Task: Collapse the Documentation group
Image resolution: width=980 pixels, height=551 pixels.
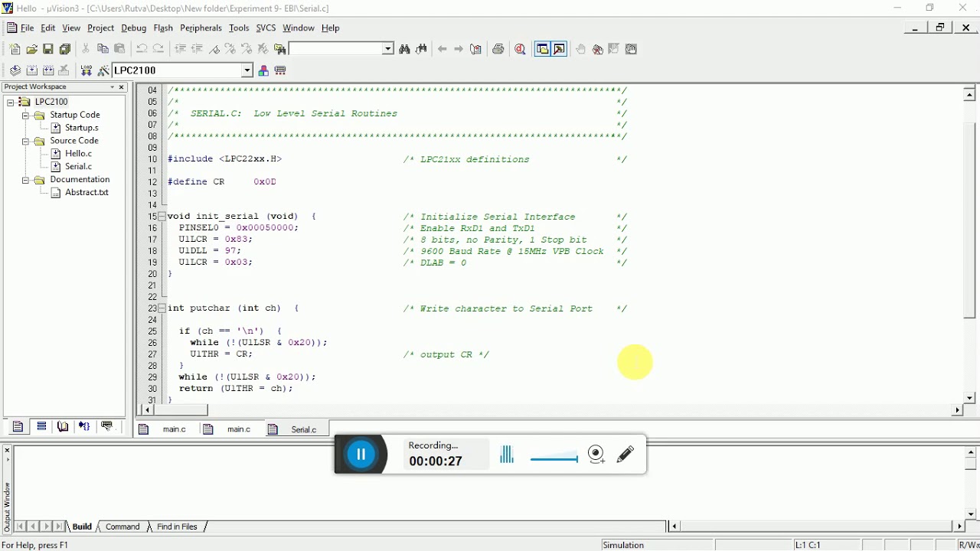Action: tap(24, 180)
